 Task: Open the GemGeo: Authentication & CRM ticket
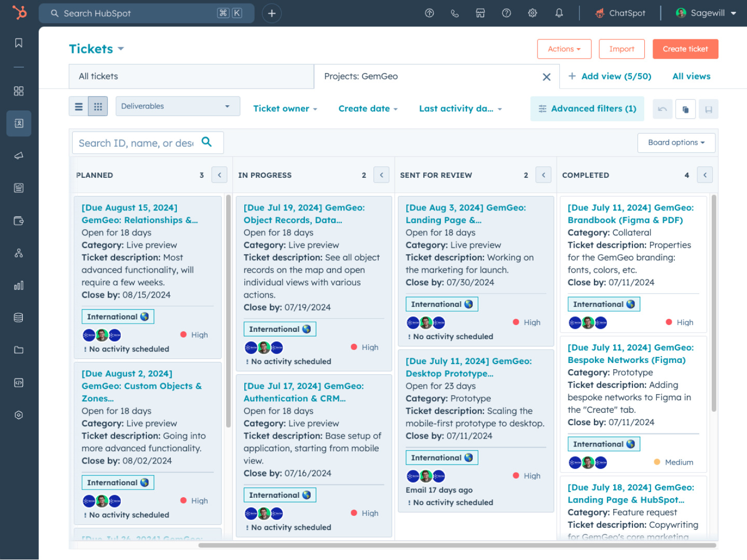tap(303, 392)
